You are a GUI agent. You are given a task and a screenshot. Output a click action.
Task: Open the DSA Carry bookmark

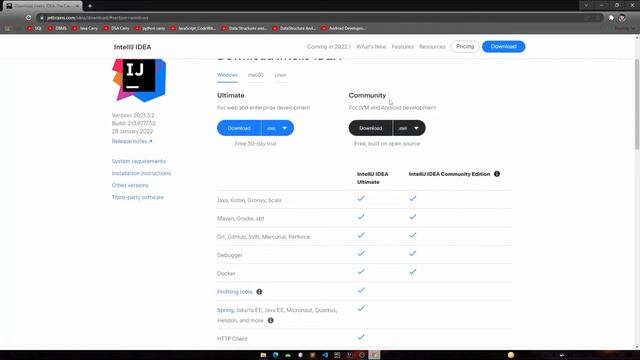coord(117,28)
